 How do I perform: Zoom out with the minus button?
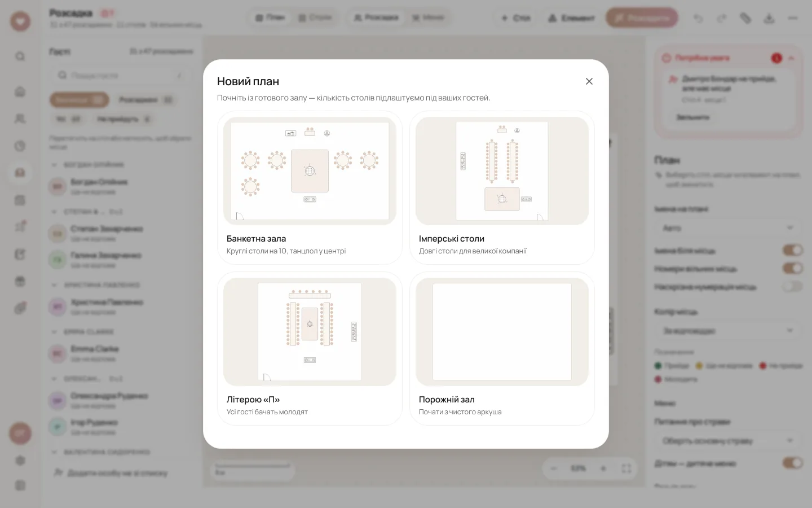(x=554, y=468)
